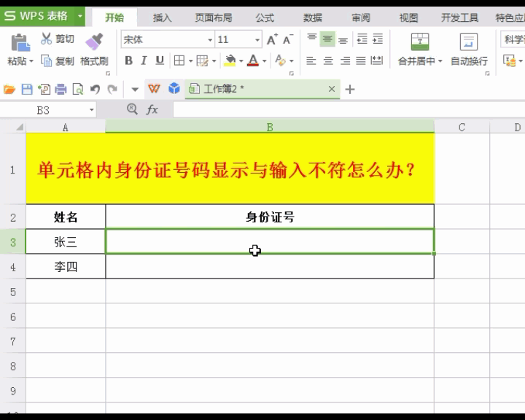Image resolution: width=525 pixels, height=420 pixels.
Task: Decrease indent icon
Action: tap(362, 39)
